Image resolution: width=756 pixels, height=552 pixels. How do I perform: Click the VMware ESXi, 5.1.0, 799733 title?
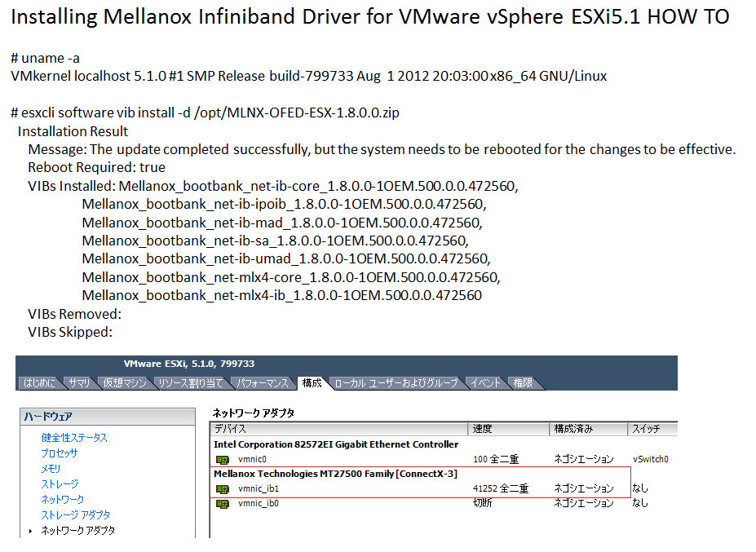pos(189,364)
